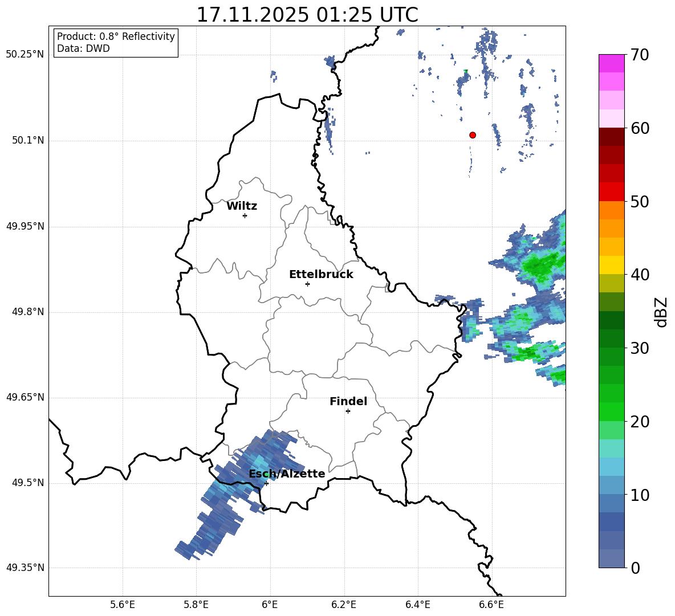Click the orange colorbar segment below 50
Image resolution: width=675 pixels, height=616 pixels.
click(x=611, y=210)
